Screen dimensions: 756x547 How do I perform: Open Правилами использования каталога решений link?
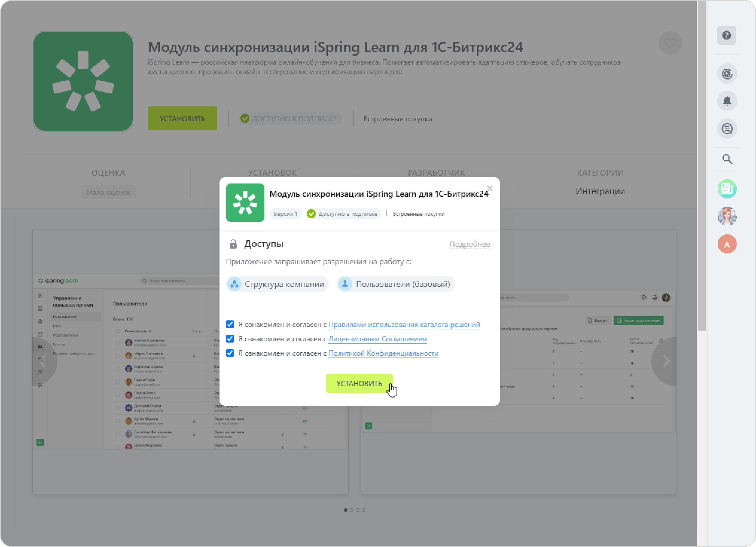tap(404, 325)
